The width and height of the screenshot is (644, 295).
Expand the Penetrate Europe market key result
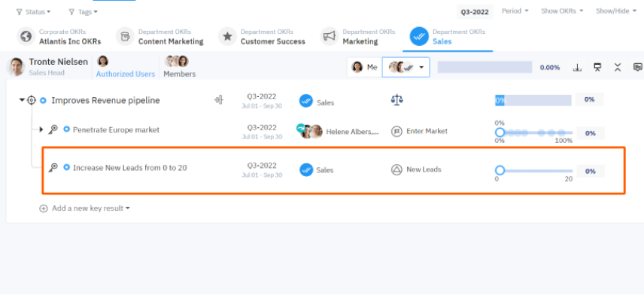click(41, 130)
